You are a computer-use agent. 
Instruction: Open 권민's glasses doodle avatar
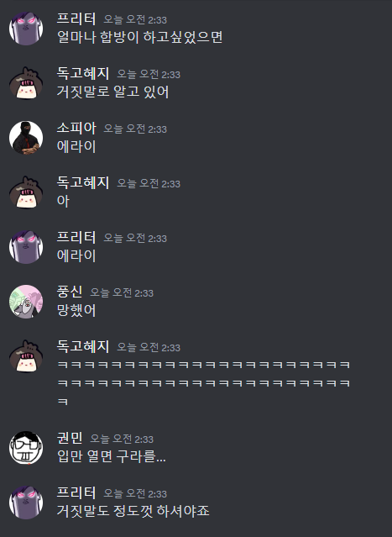coord(26,448)
